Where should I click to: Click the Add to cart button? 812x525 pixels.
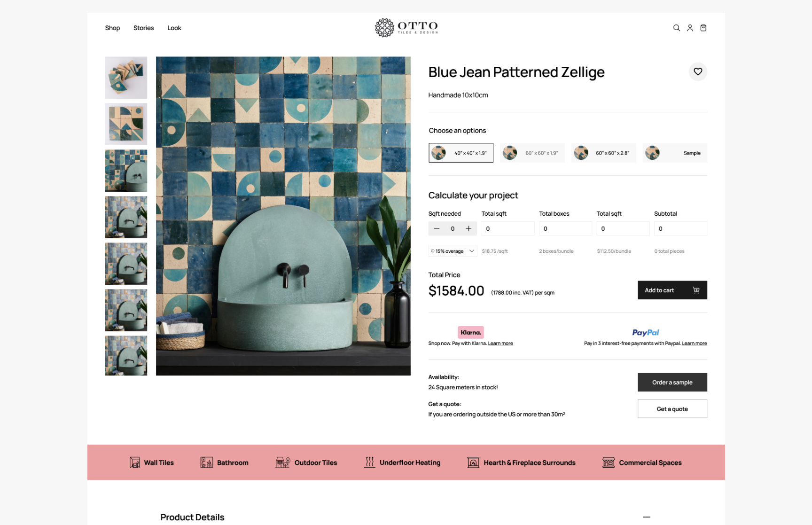(x=672, y=290)
